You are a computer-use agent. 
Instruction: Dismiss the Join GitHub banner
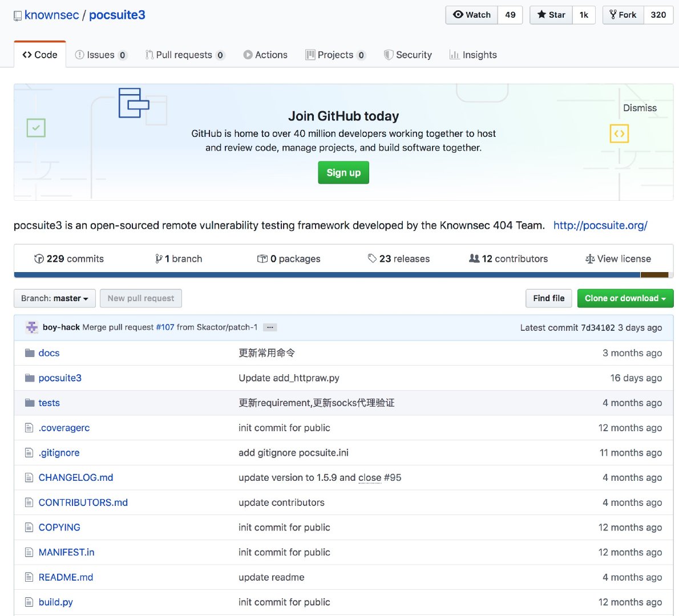(x=640, y=108)
